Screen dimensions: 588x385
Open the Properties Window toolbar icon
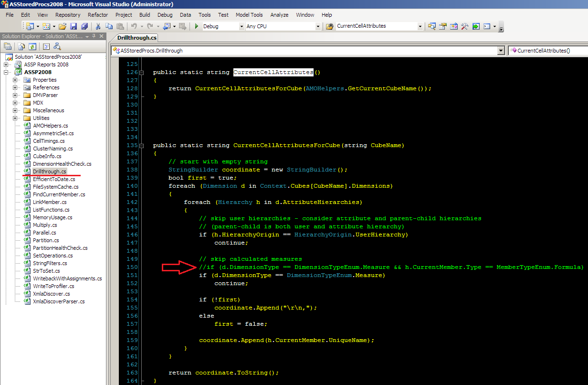coord(443,26)
